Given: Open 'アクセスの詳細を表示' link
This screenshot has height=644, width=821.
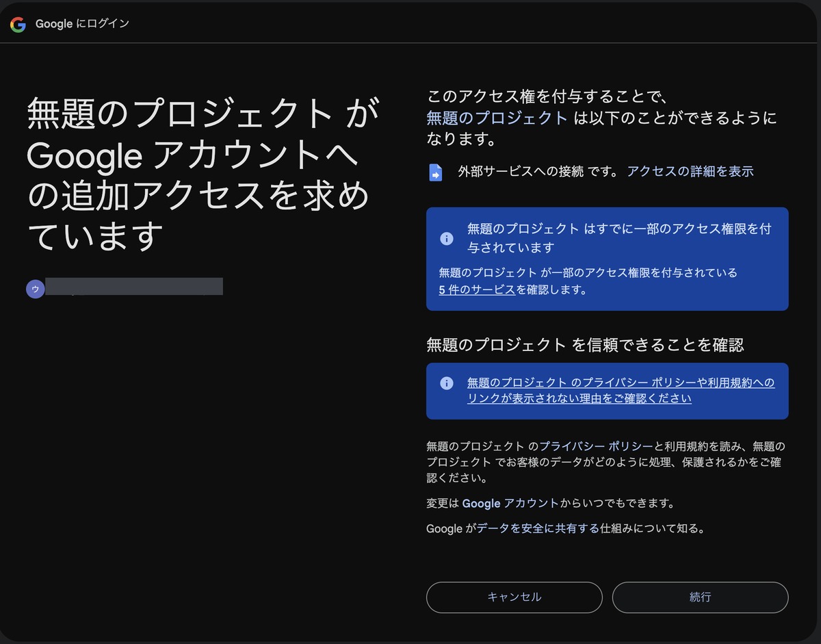Looking at the screenshot, I should [690, 172].
